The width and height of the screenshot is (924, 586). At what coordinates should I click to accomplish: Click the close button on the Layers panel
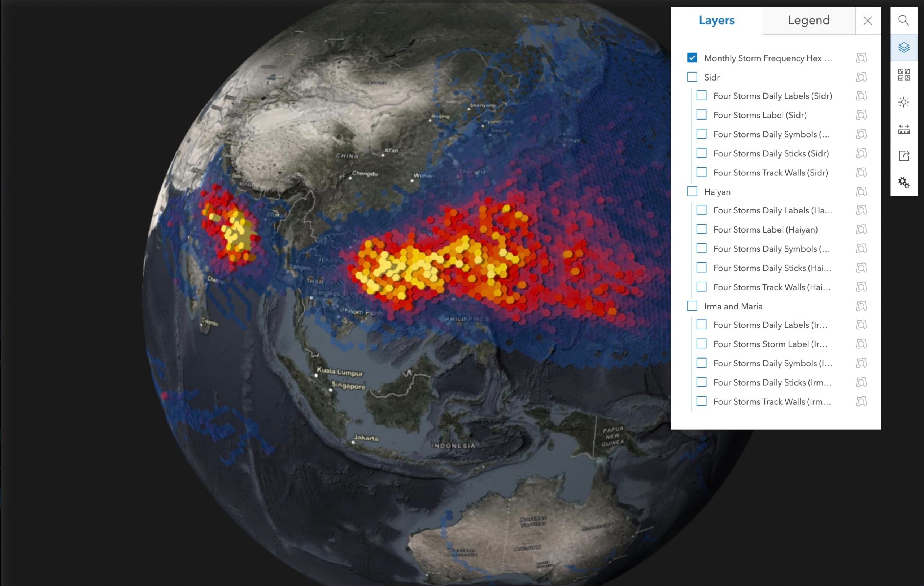click(868, 20)
